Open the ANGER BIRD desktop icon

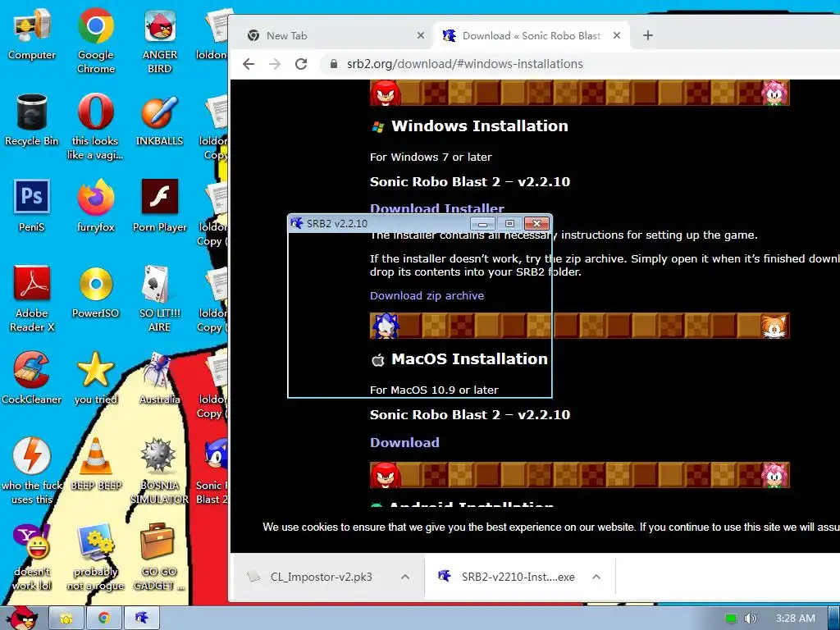click(160, 40)
